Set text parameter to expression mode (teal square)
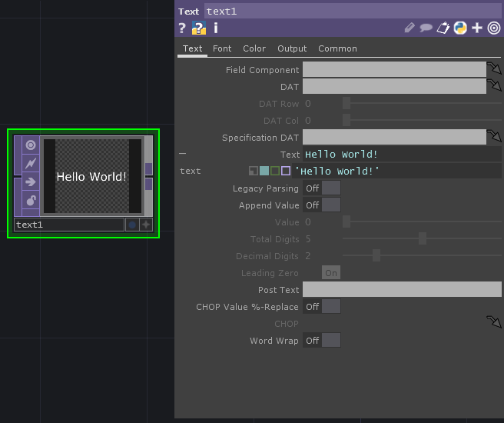 pyautogui.click(x=264, y=171)
